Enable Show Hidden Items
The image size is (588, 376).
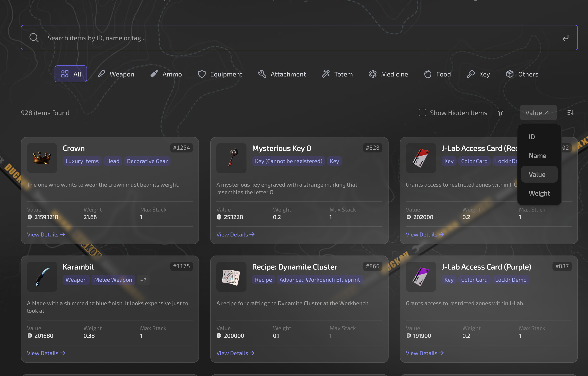tap(422, 113)
